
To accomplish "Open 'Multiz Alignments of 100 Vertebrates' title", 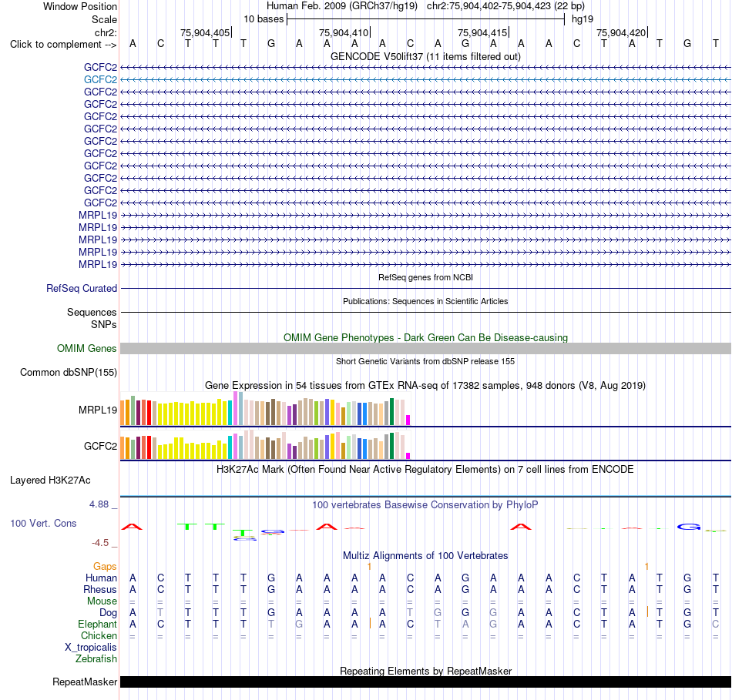I will (x=425, y=556).
